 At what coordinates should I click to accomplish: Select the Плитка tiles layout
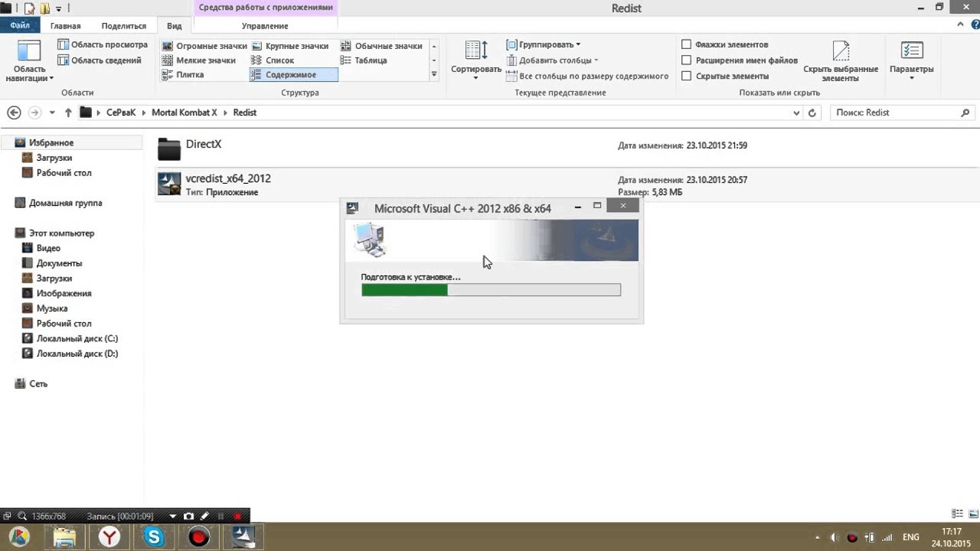click(x=183, y=75)
